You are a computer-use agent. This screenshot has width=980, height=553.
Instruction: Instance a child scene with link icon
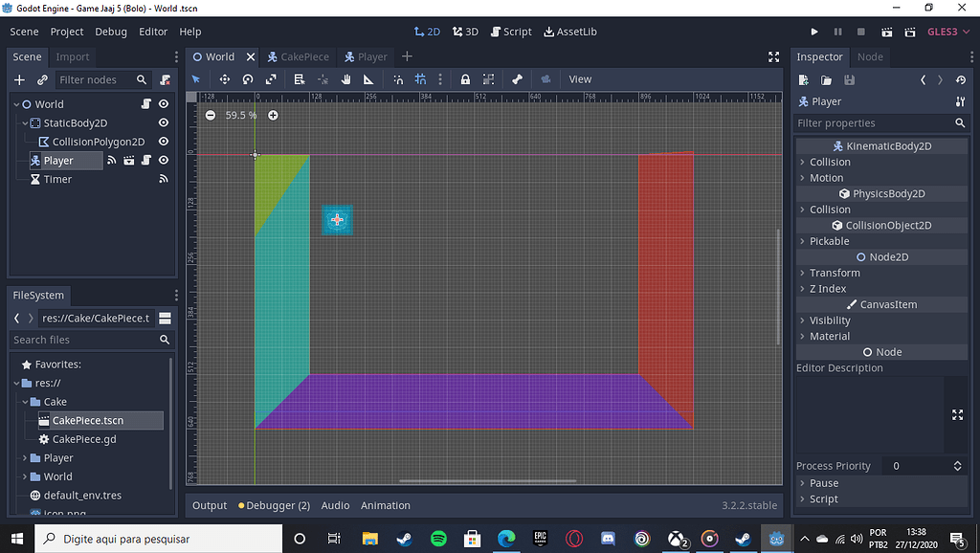(42, 80)
